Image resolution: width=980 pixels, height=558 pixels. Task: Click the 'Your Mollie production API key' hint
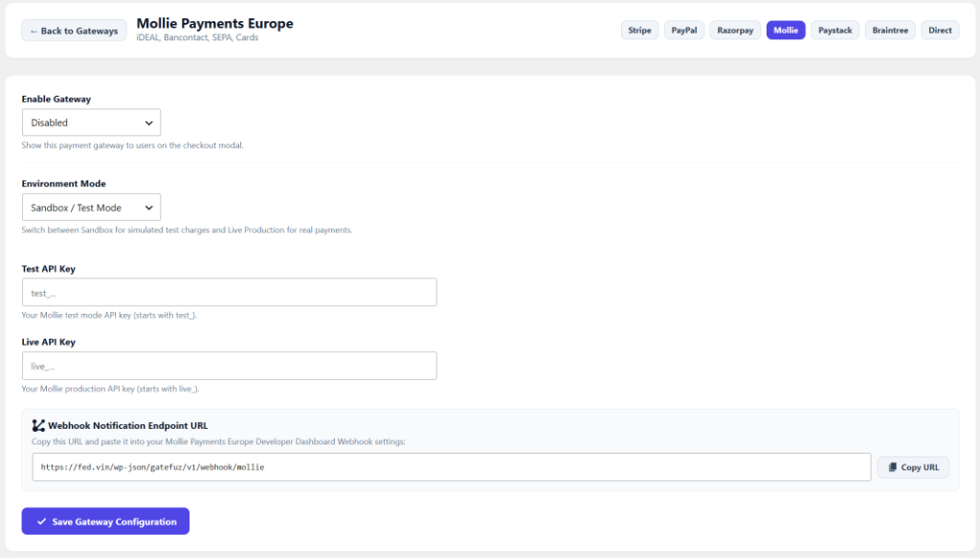111,389
